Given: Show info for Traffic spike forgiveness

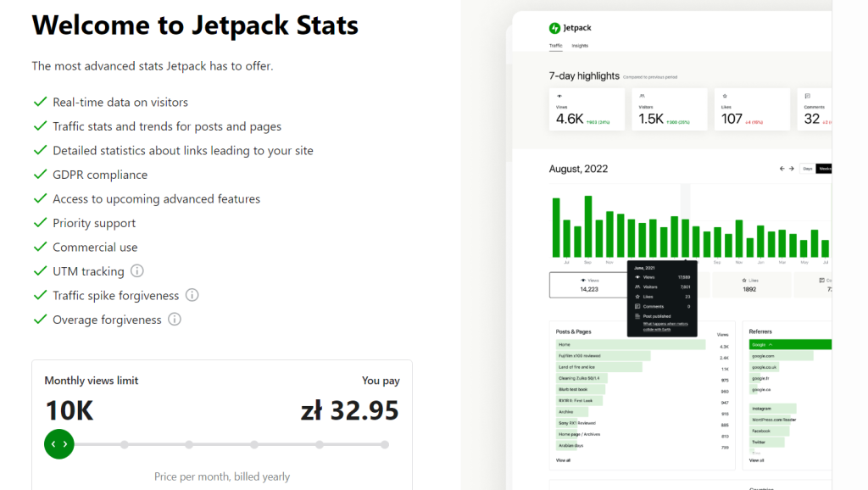Looking at the screenshot, I should click(x=192, y=295).
